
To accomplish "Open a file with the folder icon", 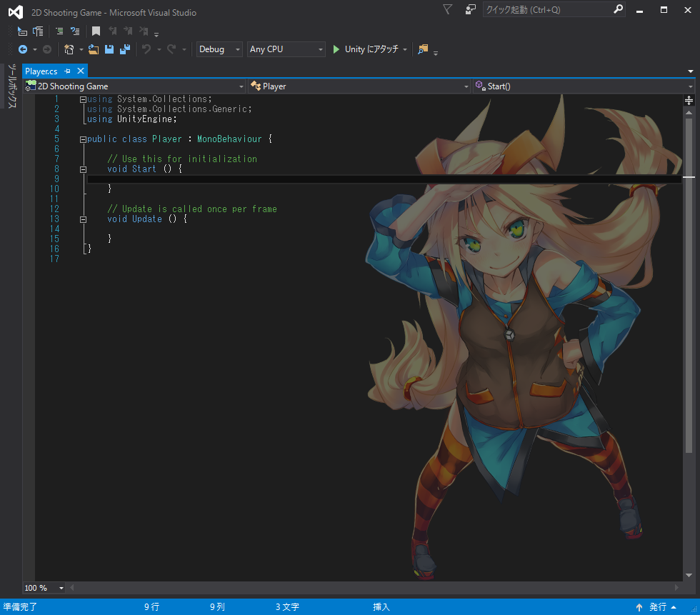I will pyautogui.click(x=94, y=49).
